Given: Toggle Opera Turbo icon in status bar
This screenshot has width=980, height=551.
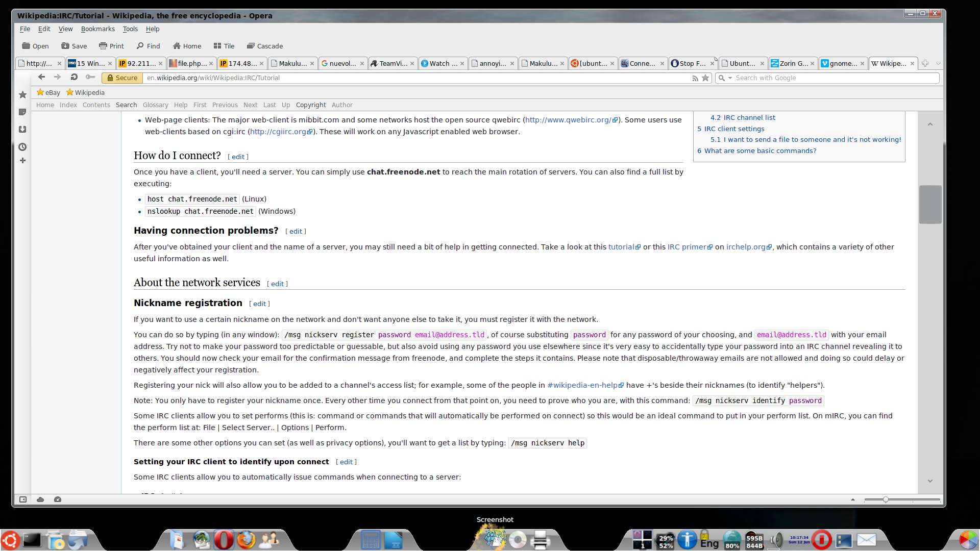Looking at the screenshot, I should (x=58, y=499).
